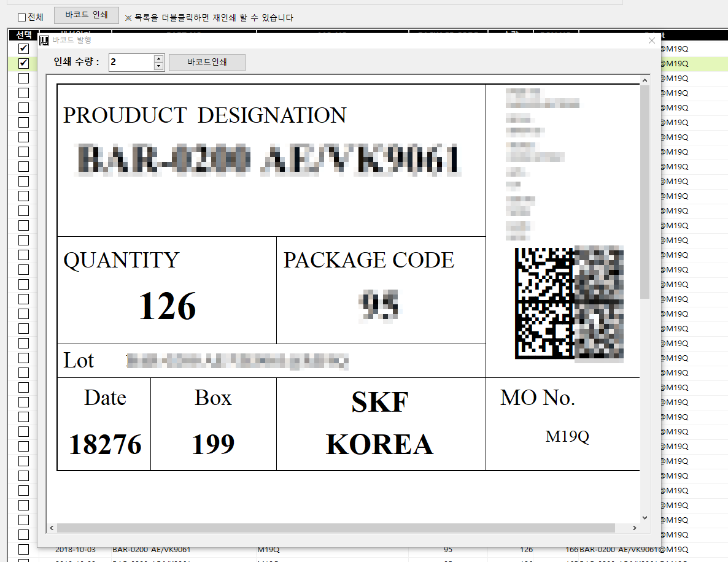This screenshot has width=728, height=562.
Task: Click the 바코드인쇄 button inside the dialog
Action: pos(207,62)
